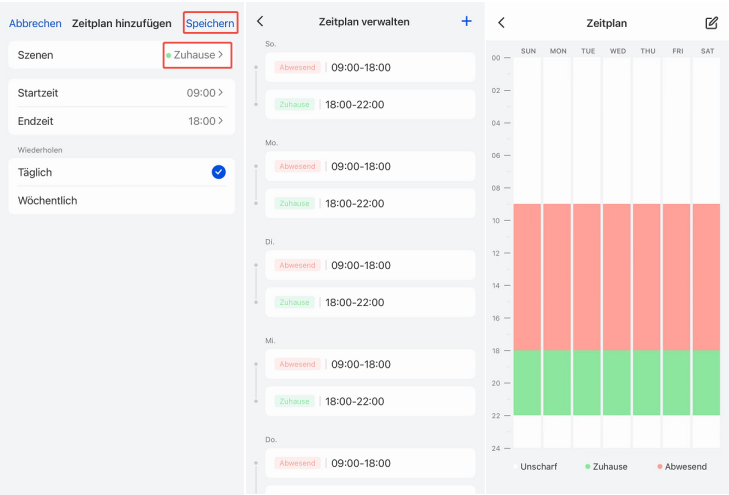This screenshot has width=729, height=495.
Task: Tap the Zuhause tag on Wednesday entry
Action: (294, 401)
